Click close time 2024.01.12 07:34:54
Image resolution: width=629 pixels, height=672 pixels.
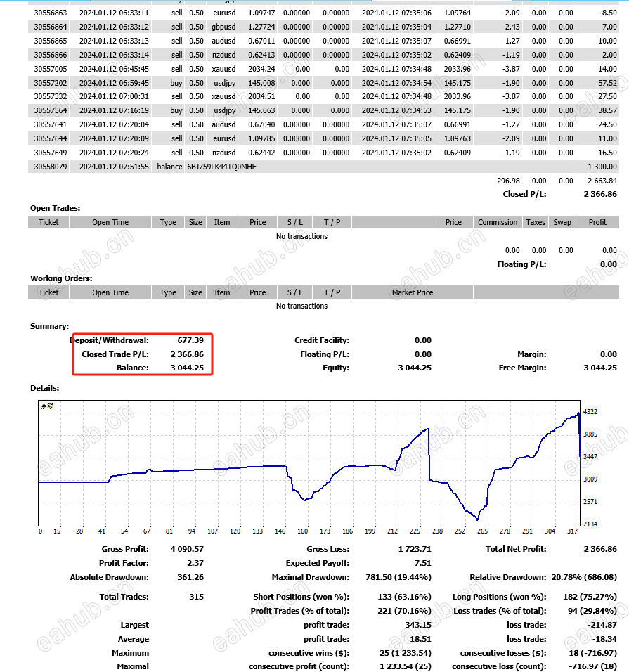point(396,83)
